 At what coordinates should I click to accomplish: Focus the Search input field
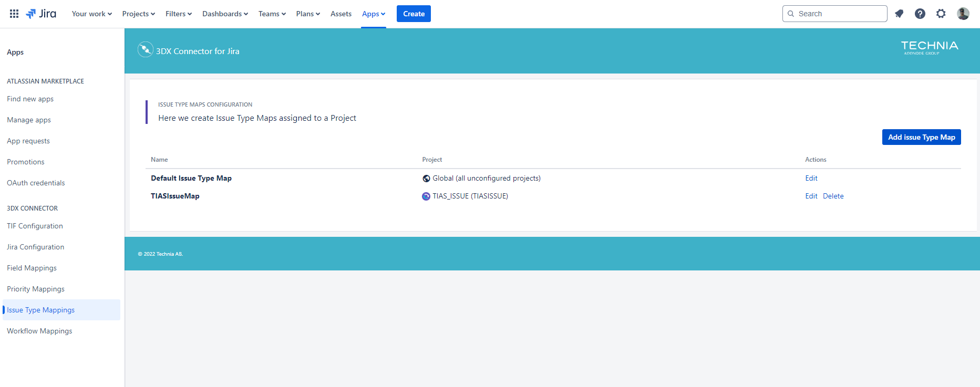pos(840,14)
